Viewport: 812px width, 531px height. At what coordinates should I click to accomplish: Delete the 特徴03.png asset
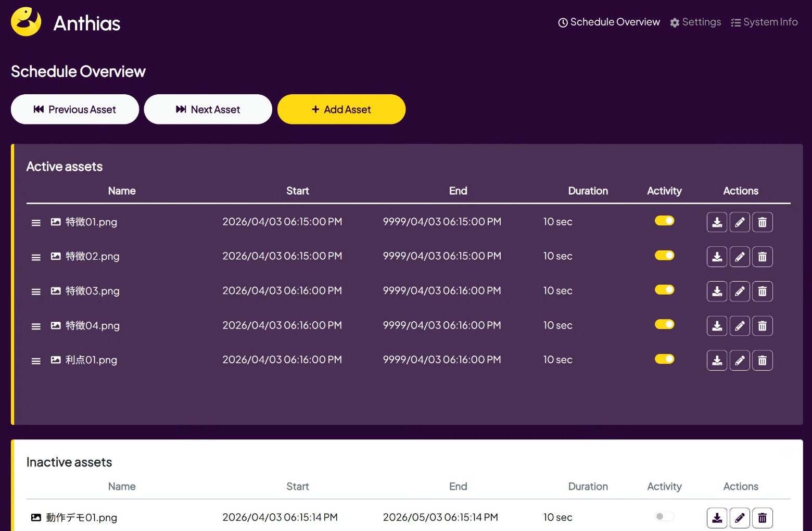(x=762, y=292)
